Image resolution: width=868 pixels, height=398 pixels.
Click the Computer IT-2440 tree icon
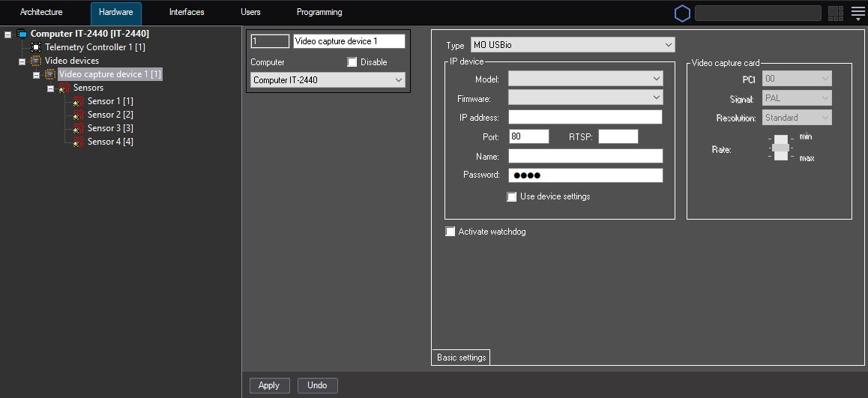pyautogui.click(x=22, y=34)
